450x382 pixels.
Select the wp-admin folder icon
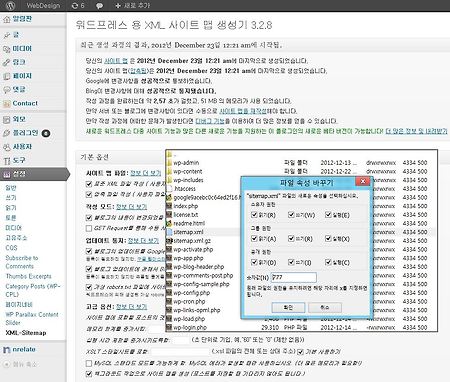click(x=169, y=163)
